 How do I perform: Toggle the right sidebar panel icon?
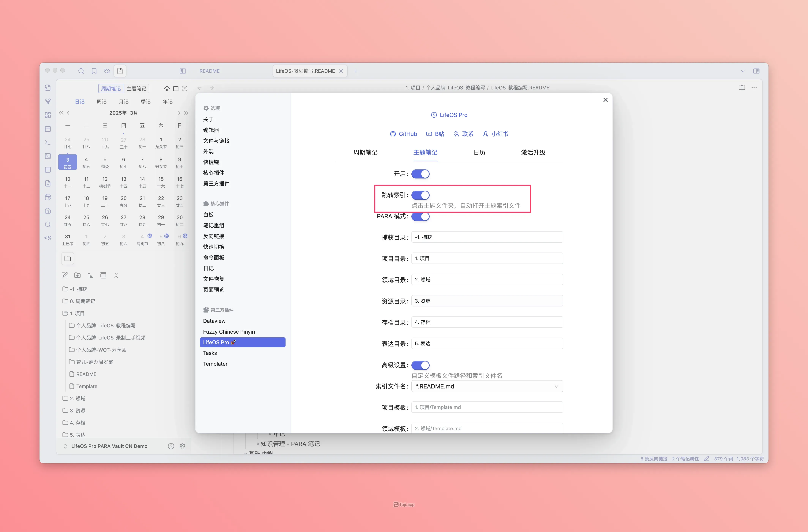756,71
